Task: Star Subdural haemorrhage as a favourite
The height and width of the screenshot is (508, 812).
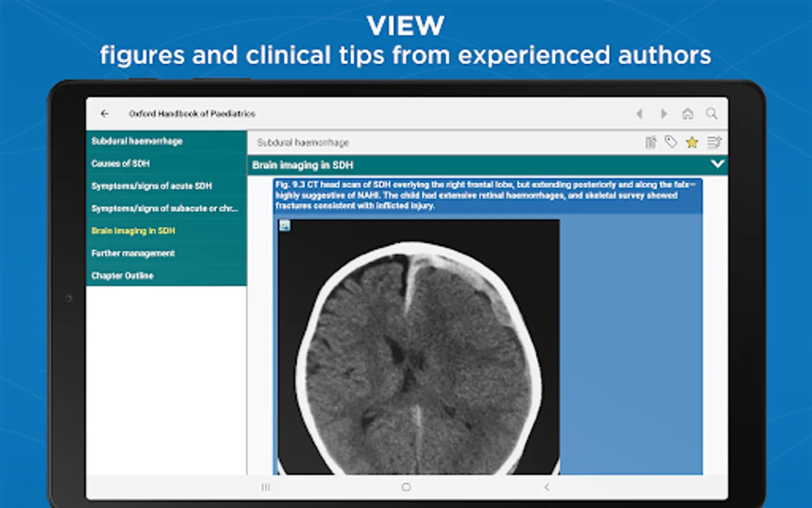Action: coord(691,142)
